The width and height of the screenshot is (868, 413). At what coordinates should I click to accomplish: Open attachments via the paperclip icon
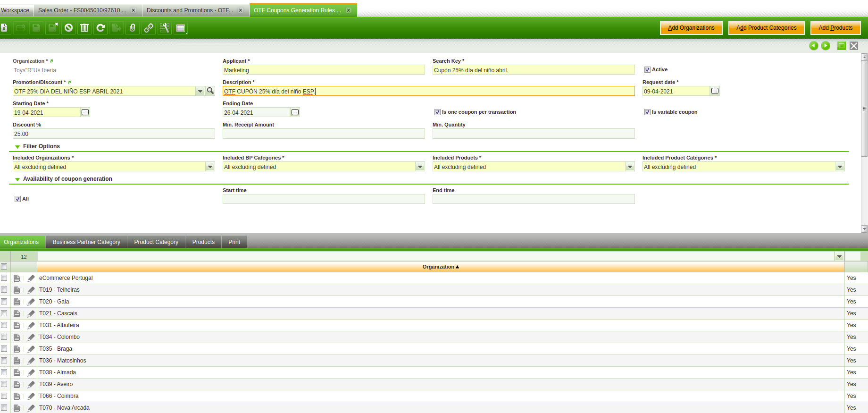point(133,28)
